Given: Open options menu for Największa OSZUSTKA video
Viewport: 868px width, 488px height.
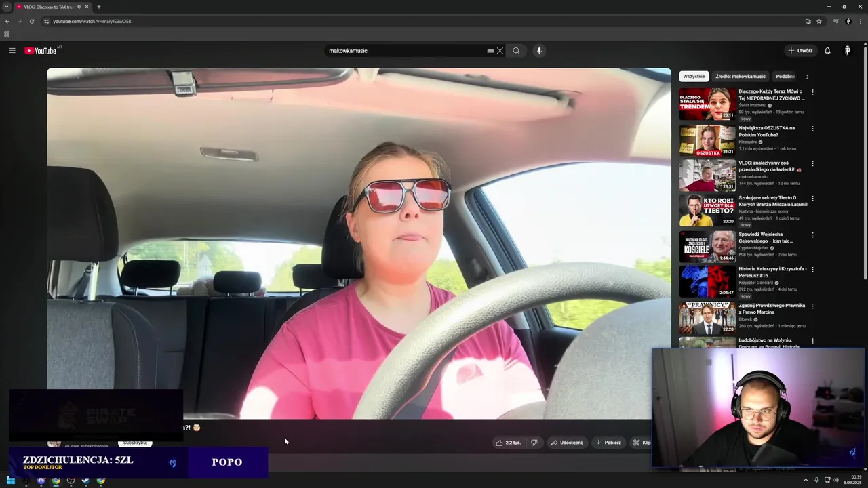Looking at the screenshot, I should click(x=812, y=129).
